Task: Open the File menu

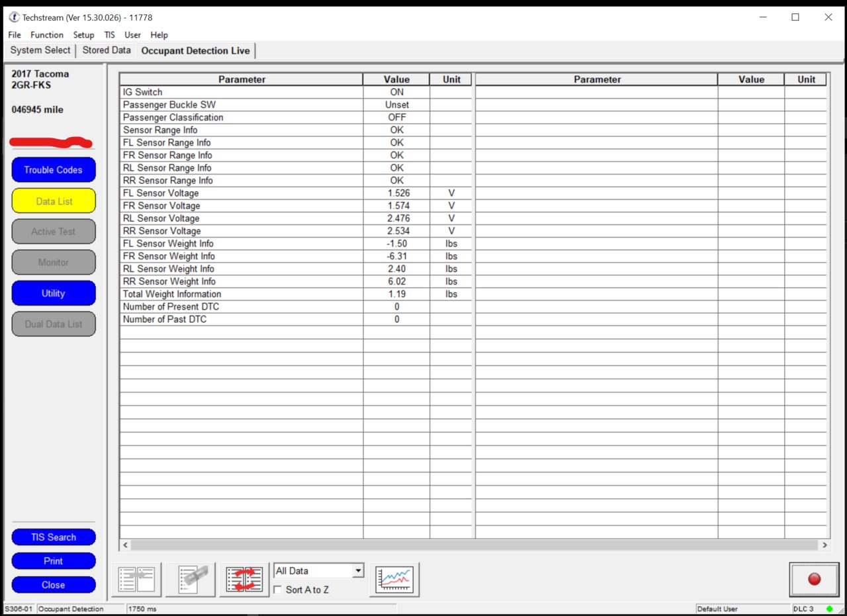Action: 15,35
